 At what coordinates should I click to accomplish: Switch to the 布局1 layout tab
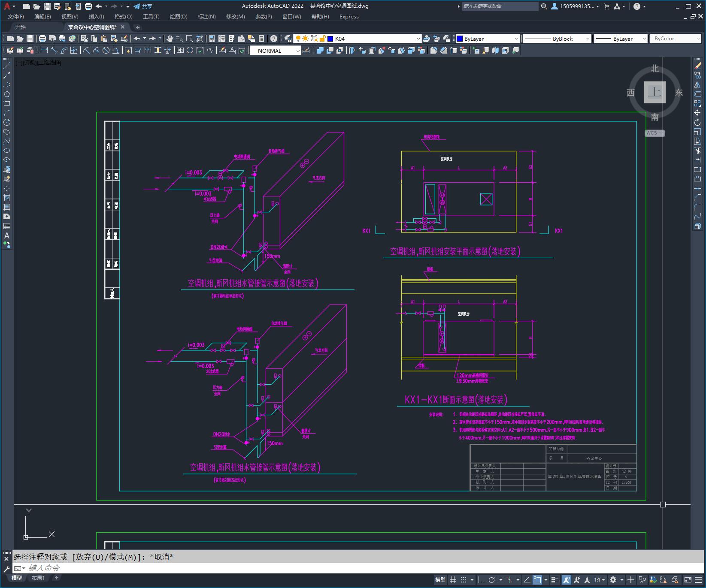38,578
